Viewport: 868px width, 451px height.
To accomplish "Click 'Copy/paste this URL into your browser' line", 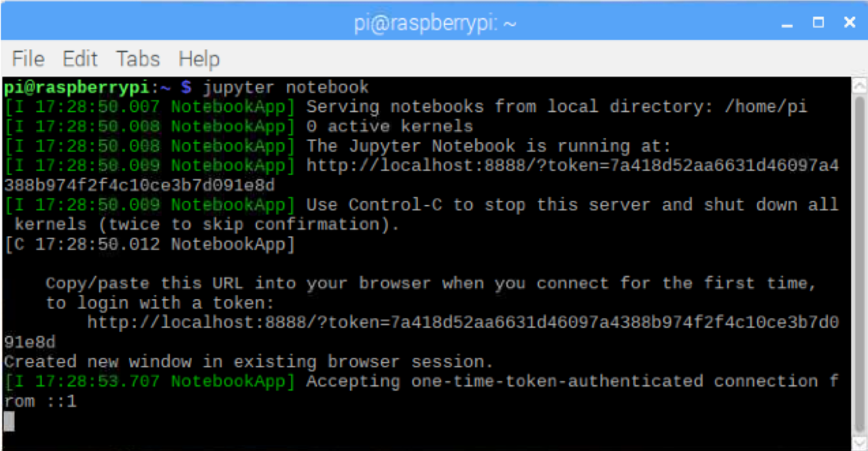I will pos(431,283).
